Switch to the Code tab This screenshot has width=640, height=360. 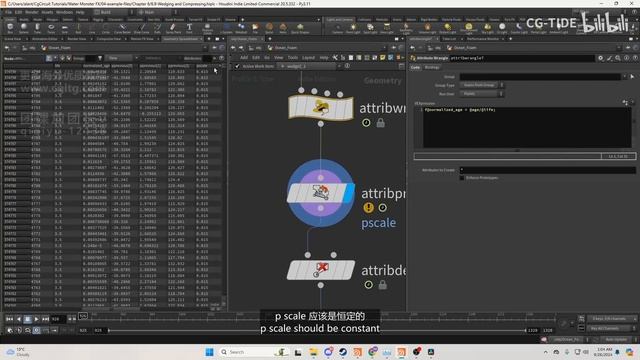coord(416,67)
